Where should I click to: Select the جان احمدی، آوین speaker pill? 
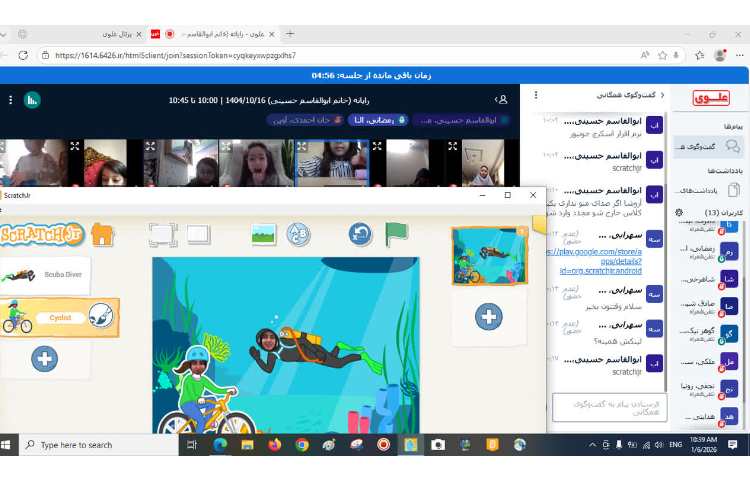[x=305, y=120]
